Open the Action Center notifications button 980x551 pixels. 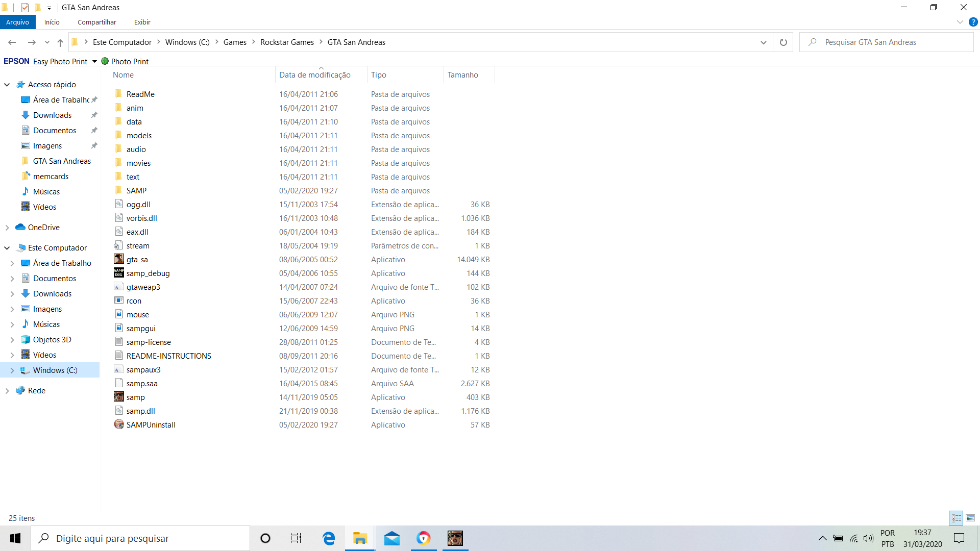point(960,538)
